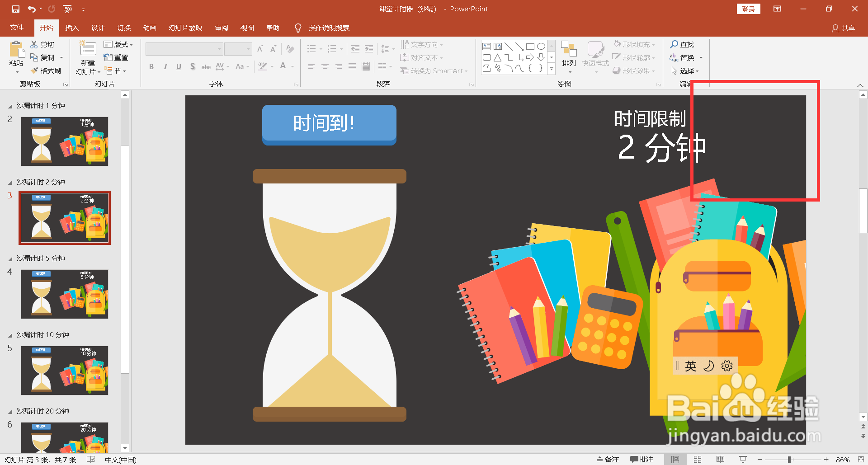Collapse the ribbon with the chevron
The height and width of the screenshot is (465, 868).
click(x=860, y=85)
